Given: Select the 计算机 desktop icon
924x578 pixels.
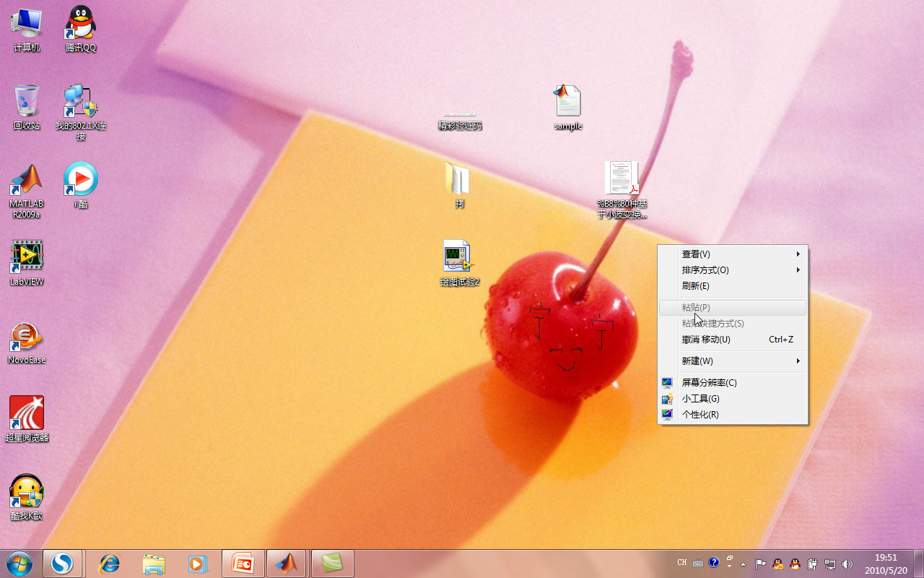Looking at the screenshot, I should click(27, 29).
